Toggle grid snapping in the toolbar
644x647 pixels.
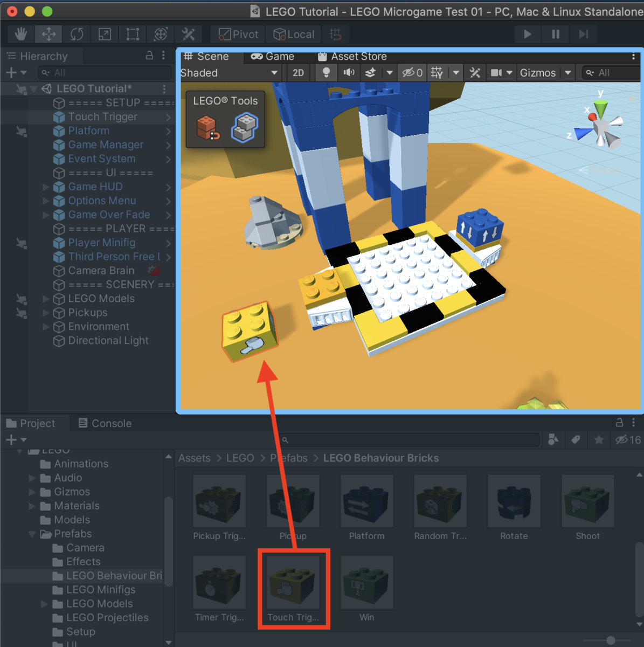[x=335, y=34]
